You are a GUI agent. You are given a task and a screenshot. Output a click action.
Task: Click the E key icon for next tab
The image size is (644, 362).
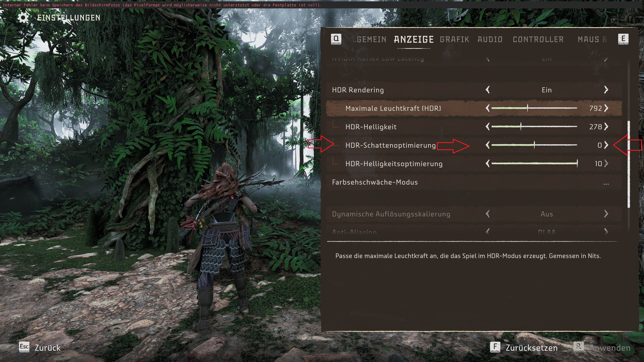(623, 39)
